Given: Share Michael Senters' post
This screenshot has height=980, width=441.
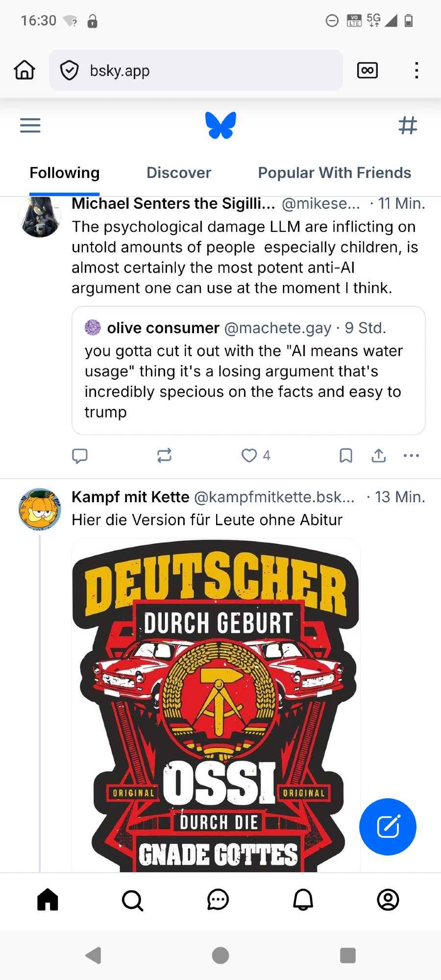Looking at the screenshot, I should 379,456.
